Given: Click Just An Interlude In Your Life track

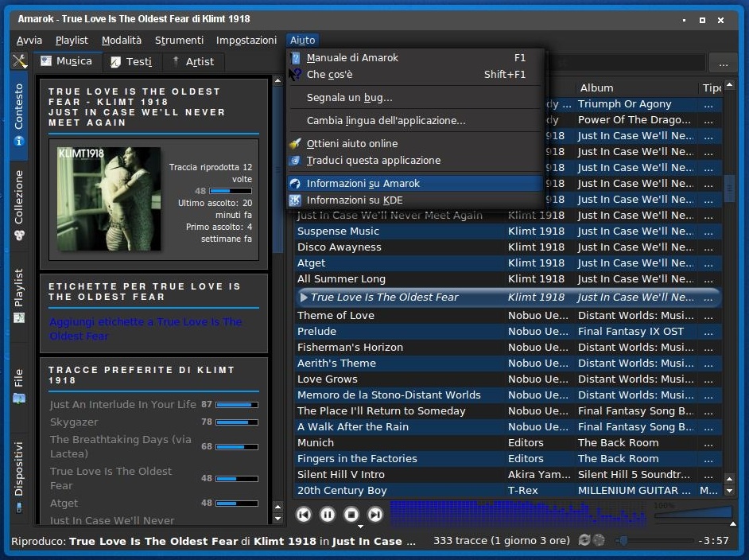Looking at the screenshot, I should coord(122,404).
